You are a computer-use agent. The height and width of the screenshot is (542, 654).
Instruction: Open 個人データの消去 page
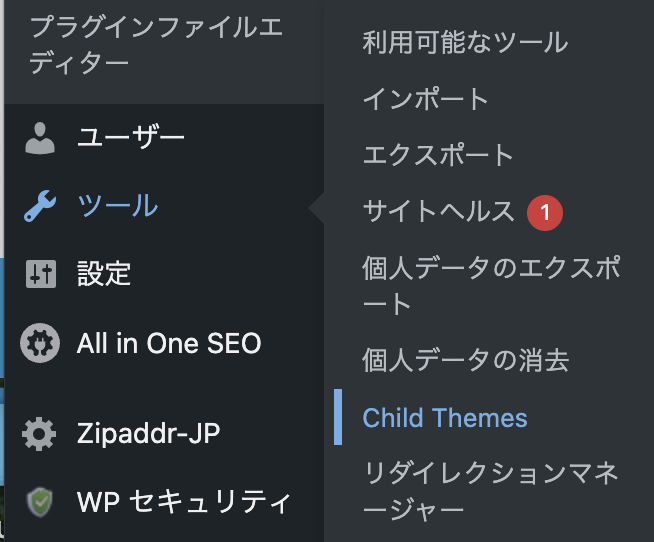coord(466,359)
